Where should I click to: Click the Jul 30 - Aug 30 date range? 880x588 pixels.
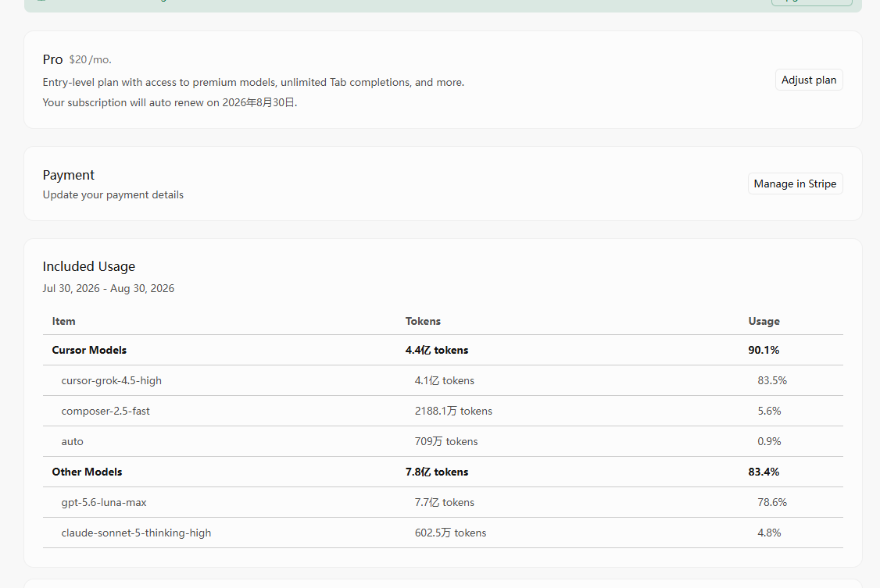coord(109,288)
